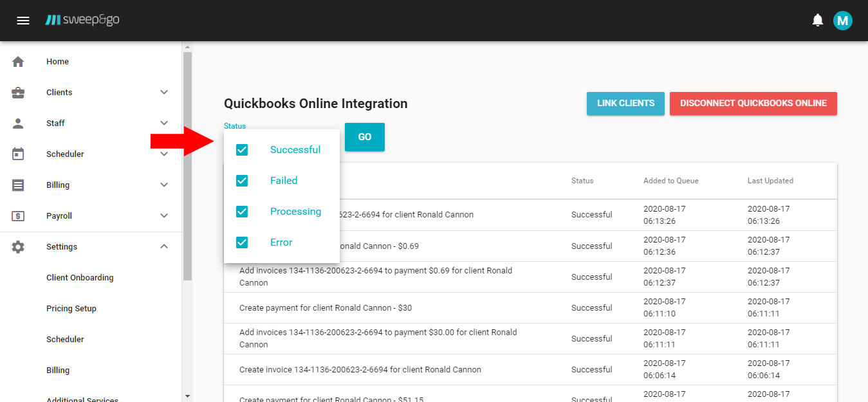
Task: Collapse the Settings section chevron
Action: coord(164,246)
